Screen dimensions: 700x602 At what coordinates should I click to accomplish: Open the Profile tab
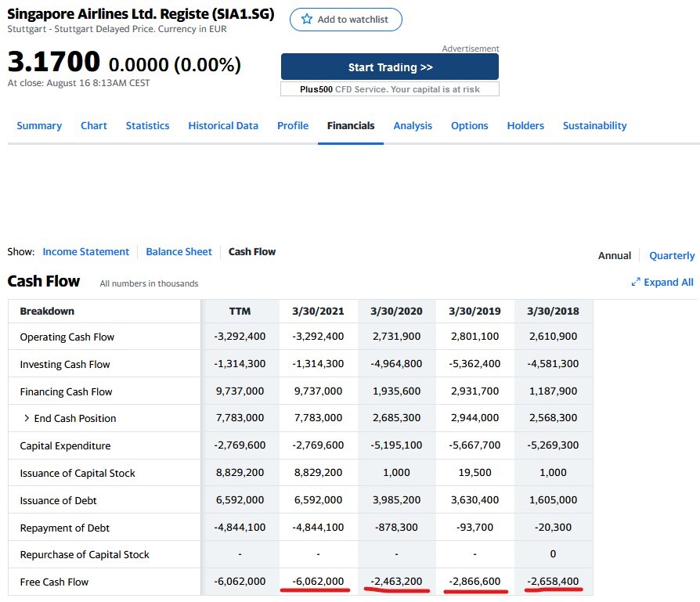293,126
